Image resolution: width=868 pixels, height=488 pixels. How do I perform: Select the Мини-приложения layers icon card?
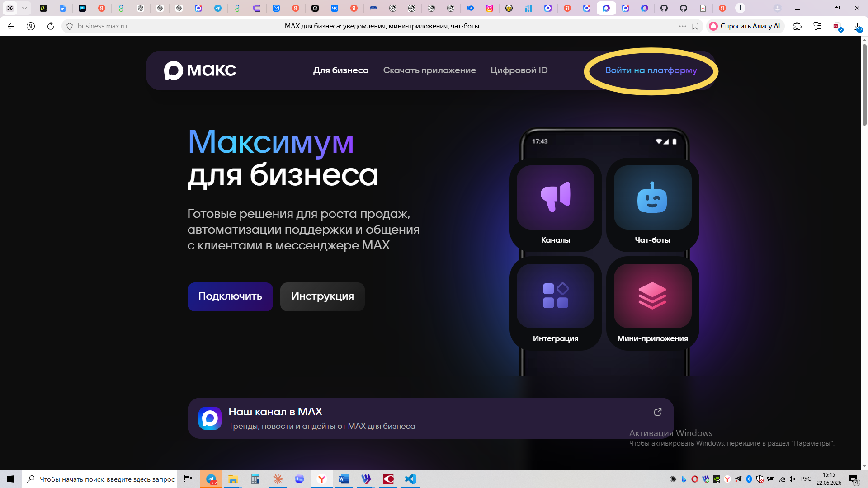(x=652, y=303)
